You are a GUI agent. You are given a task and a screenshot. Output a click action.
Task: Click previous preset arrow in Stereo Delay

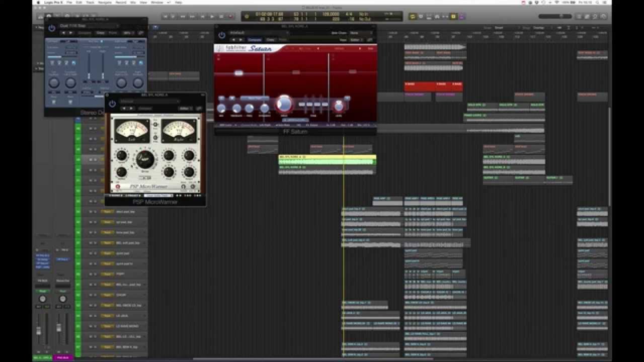tap(64, 33)
